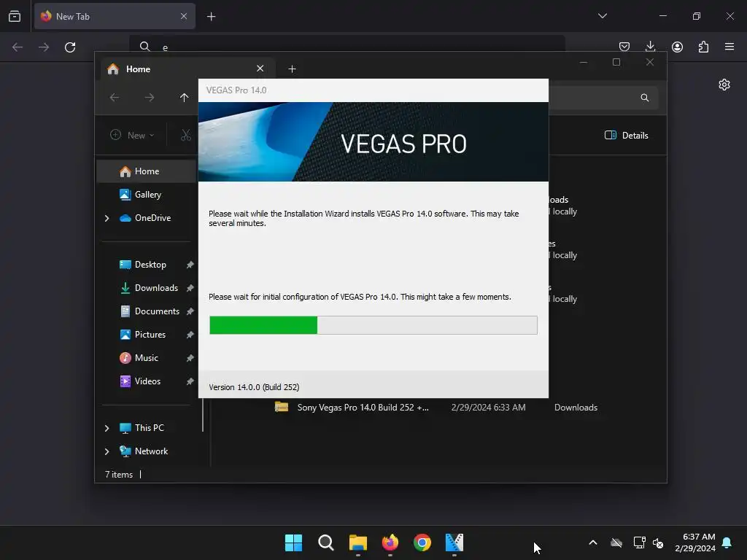This screenshot has height=560, width=747.
Task: Toggle the Details pane button
Action: point(626,135)
